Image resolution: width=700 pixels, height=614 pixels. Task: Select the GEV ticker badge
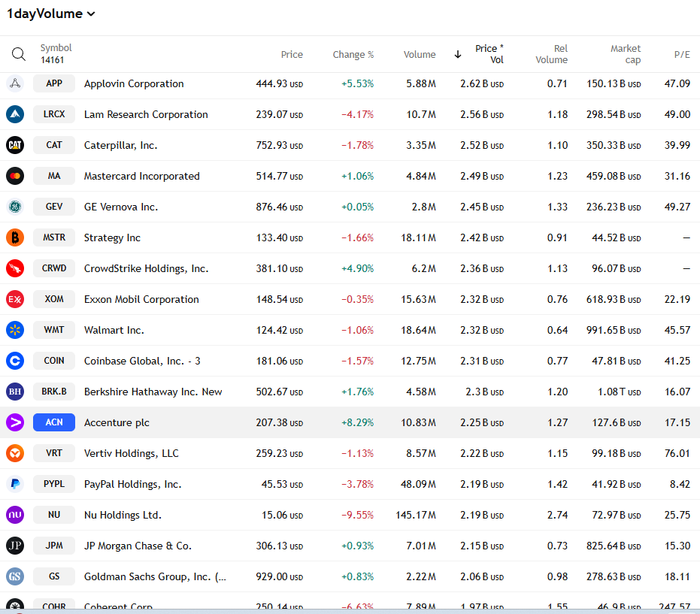pos(54,207)
